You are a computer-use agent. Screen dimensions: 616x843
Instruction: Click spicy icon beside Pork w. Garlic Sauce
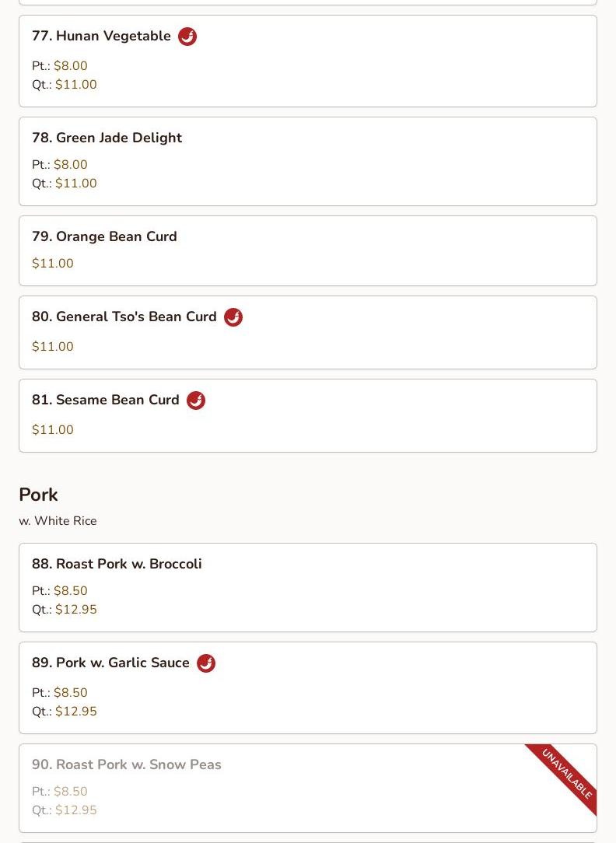206,663
